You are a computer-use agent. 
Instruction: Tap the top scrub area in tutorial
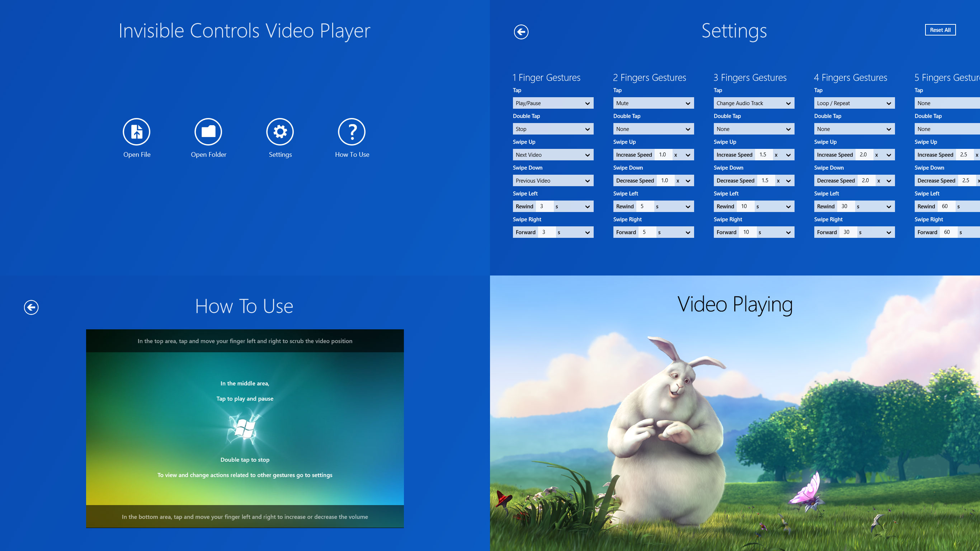245,341
